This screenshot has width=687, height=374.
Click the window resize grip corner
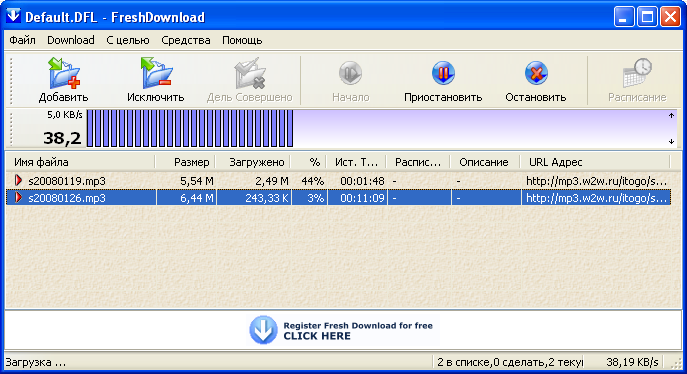tap(676, 363)
